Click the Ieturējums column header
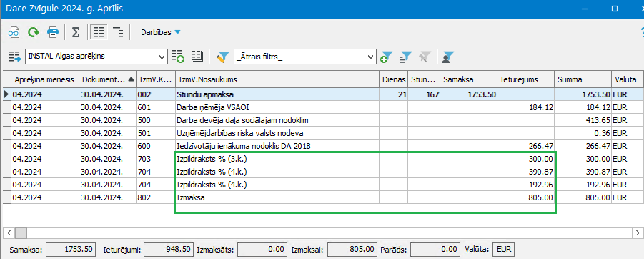This screenshot has height=259, width=644. pos(525,79)
